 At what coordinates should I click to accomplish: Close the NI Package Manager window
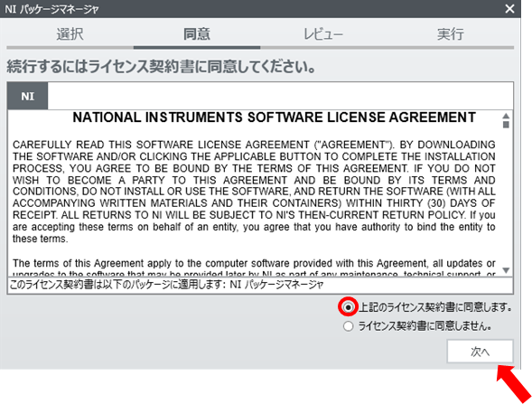point(509,8)
